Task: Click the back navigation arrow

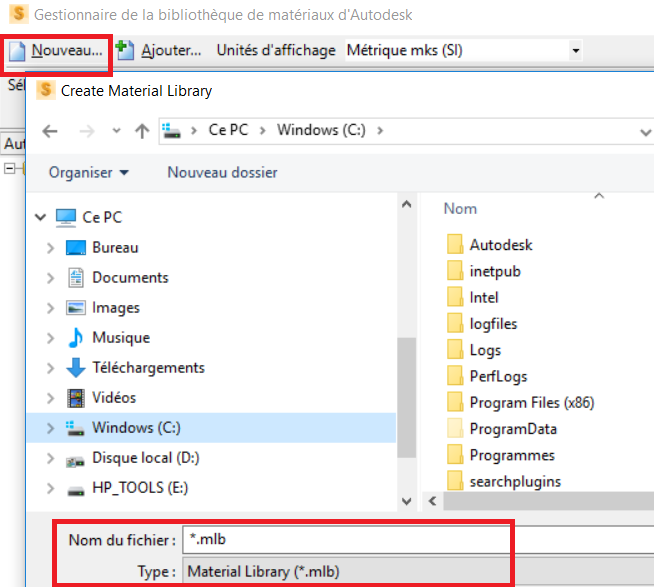Action: (50, 131)
